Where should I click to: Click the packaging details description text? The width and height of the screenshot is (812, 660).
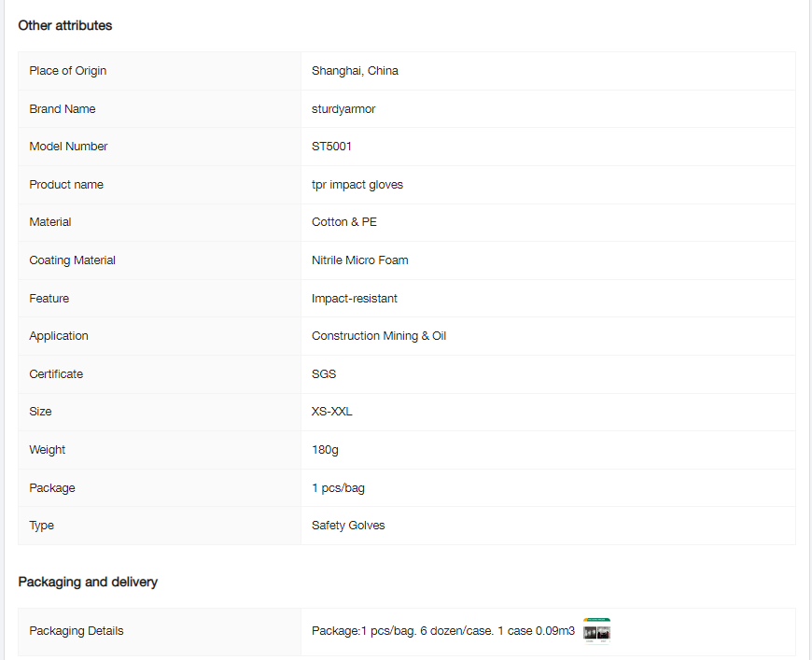442,631
